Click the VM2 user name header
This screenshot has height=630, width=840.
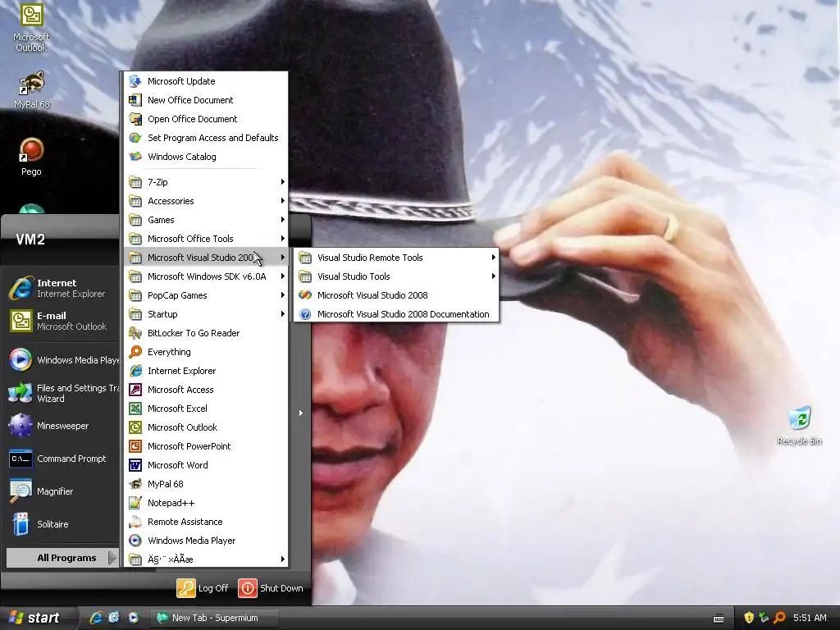tap(30, 240)
